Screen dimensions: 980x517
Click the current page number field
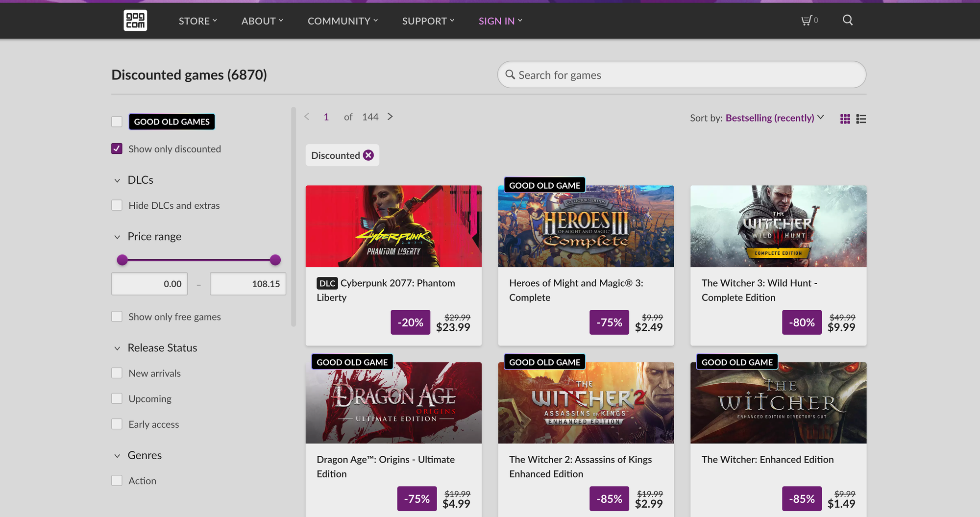(x=326, y=117)
